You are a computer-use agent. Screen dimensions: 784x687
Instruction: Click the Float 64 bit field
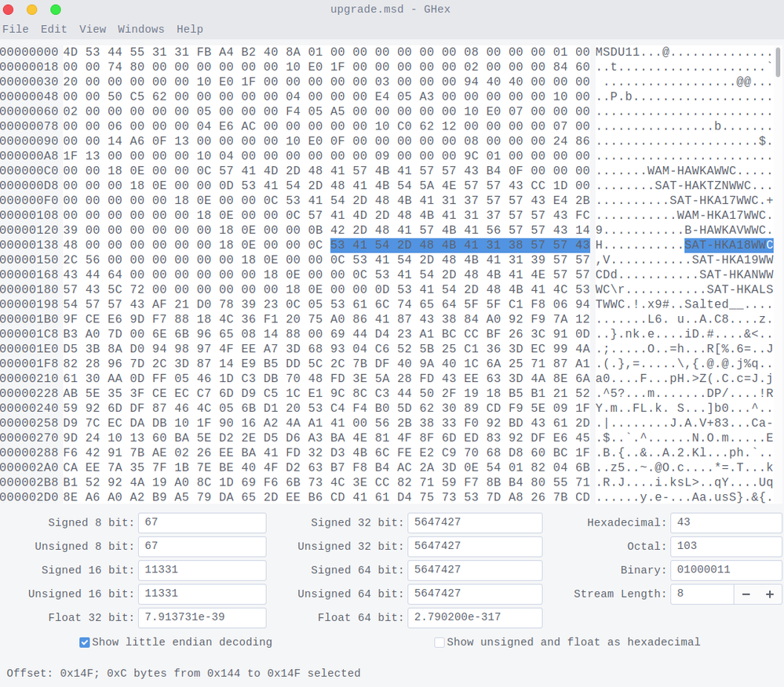pos(474,618)
